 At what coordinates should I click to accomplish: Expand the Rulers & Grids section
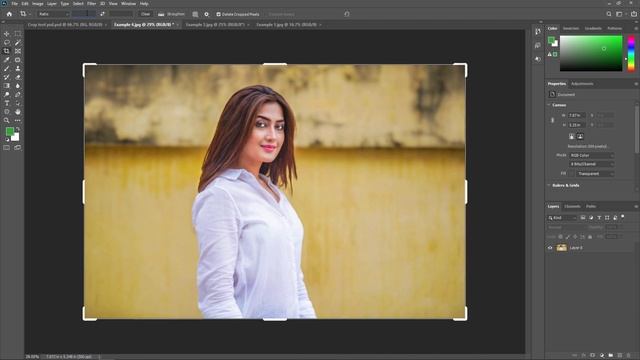[549, 185]
